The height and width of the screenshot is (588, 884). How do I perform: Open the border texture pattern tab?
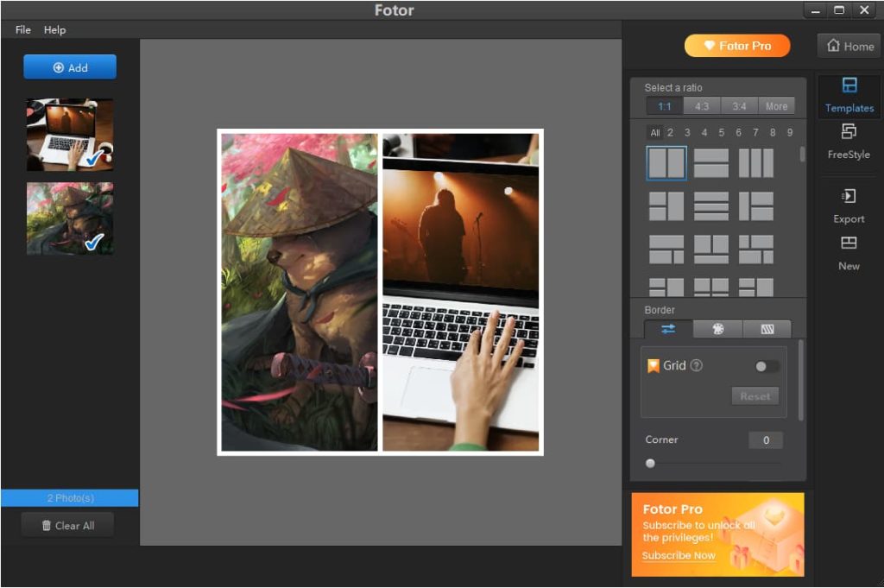[767, 329]
